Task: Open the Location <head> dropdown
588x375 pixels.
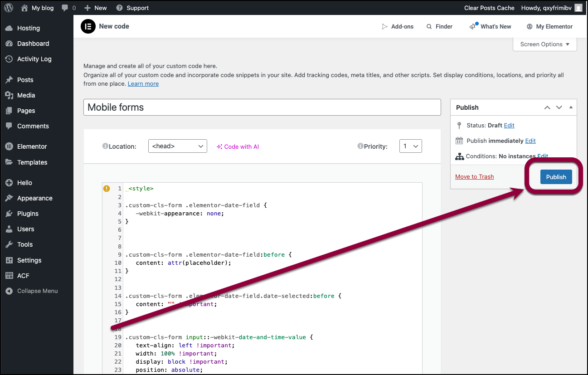Action: [177, 146]
